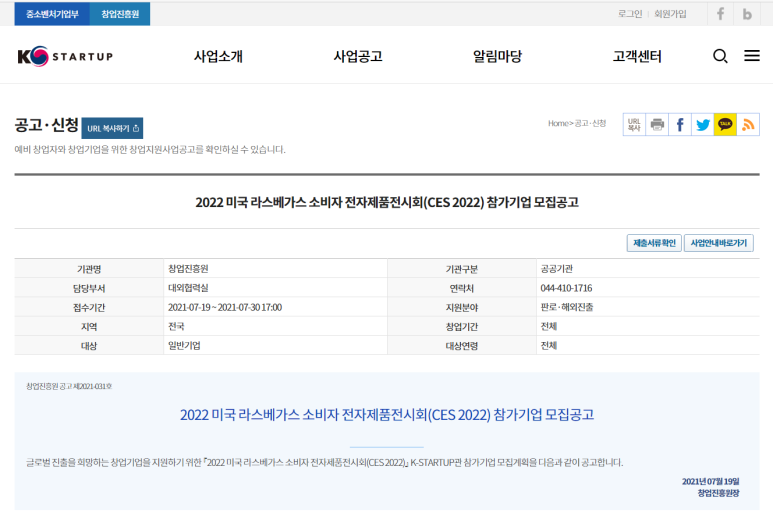
Task: Open the search magnifier icon
Action: (x=720, y=56)
